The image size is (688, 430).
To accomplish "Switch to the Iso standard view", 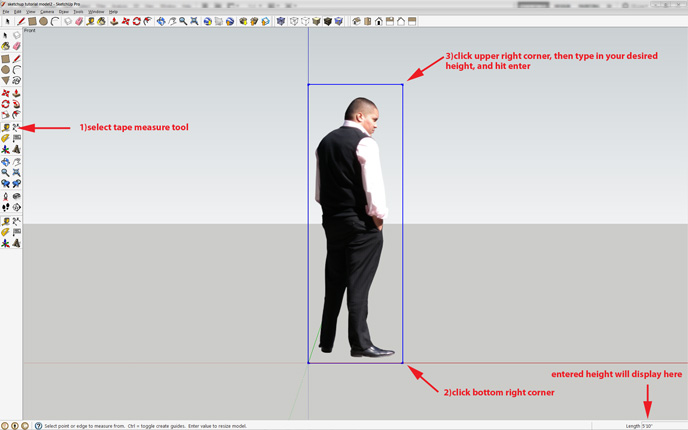I will click(356, 21).
